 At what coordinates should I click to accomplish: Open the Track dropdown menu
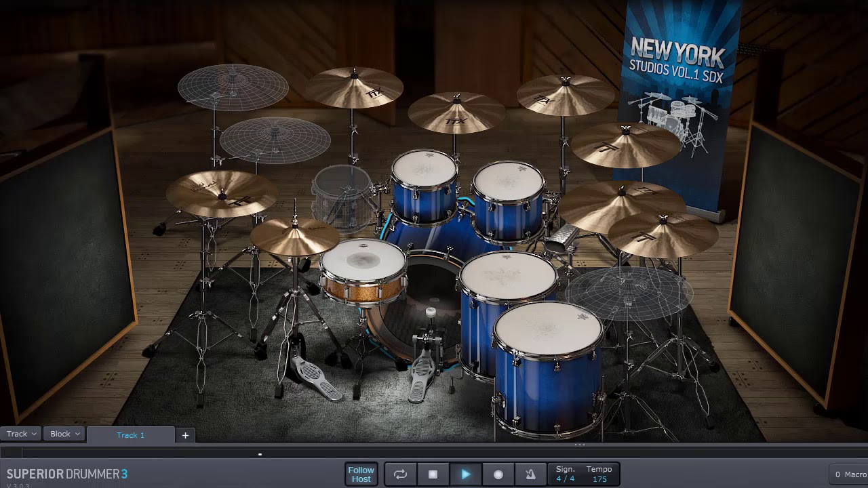tap(21, 434)
